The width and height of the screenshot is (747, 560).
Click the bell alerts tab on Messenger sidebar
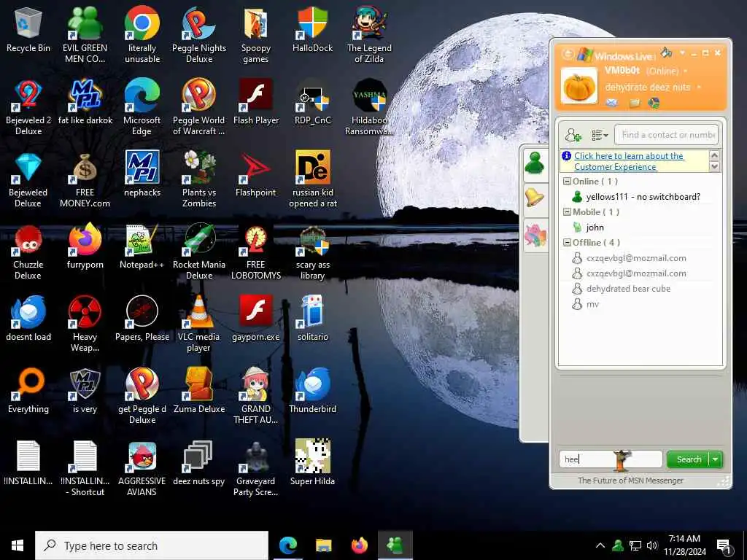535,197
